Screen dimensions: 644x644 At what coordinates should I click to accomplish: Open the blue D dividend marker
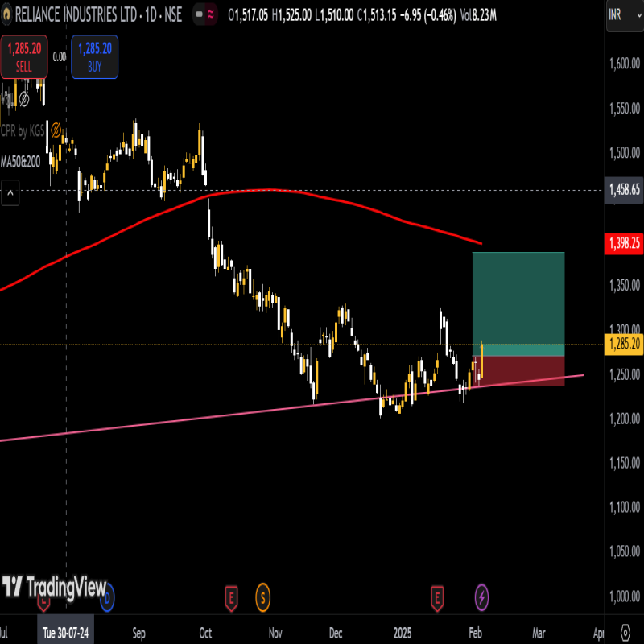click(x=107, y=598)
